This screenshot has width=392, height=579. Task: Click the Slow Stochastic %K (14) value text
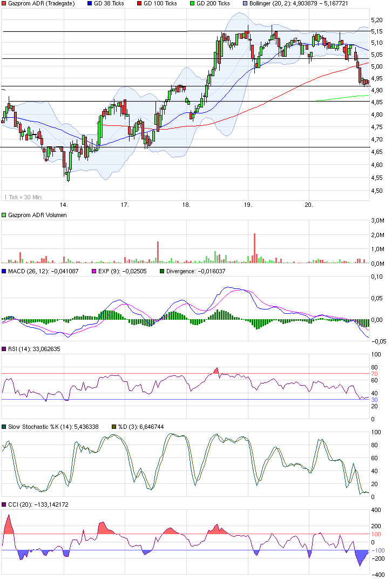point(53,427)
